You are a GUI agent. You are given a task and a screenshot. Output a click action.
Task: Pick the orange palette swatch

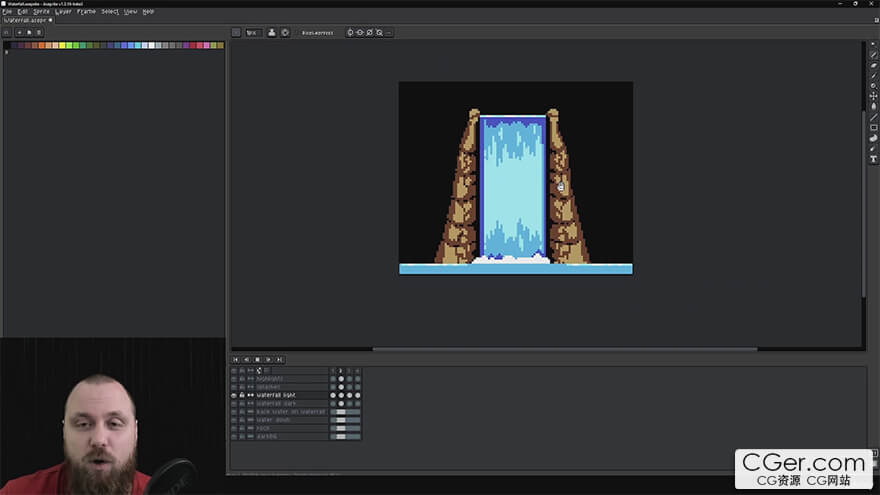coord(42,45)
